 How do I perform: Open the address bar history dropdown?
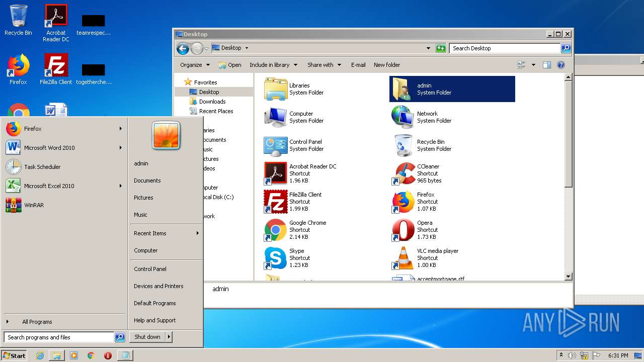point(428,48)
